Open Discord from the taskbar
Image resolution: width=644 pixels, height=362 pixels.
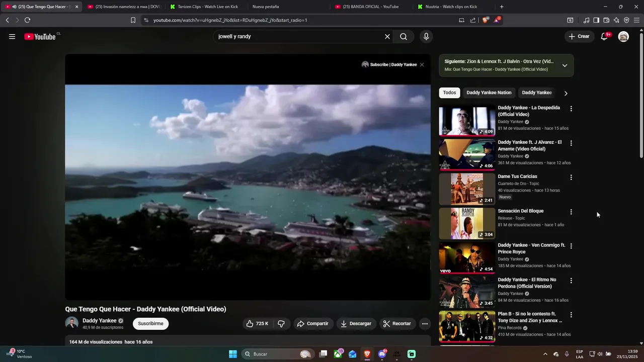382,354
